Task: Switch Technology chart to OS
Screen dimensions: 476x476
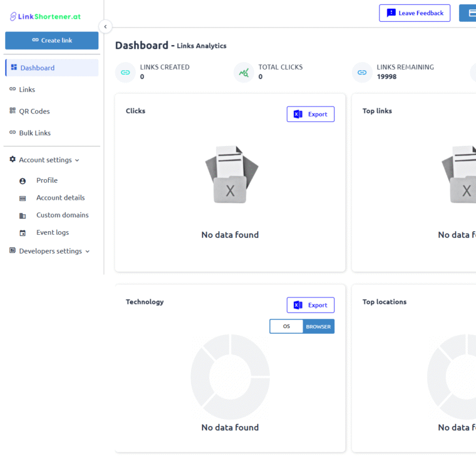Action: (x=286, y=326)
